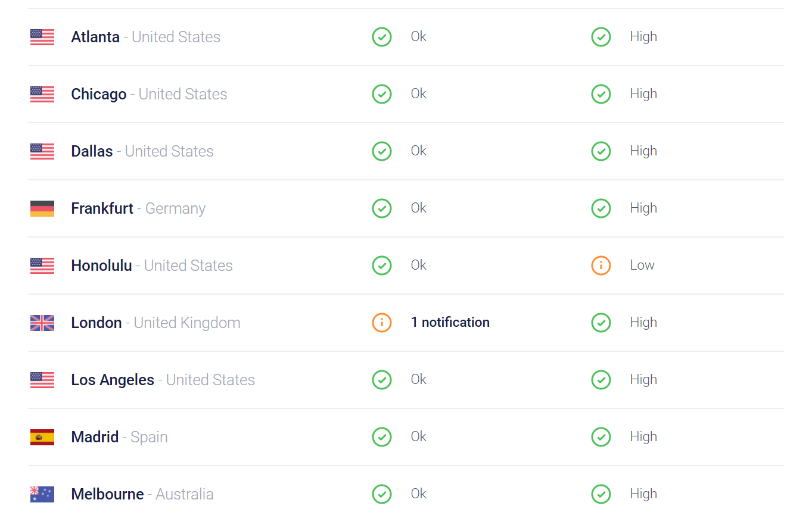Click the Low label for Honolulu

click(642, 265)
